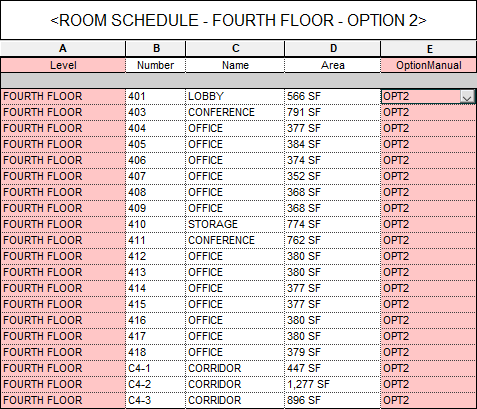Click the Name field header
477x409 pixels.
point(235,65)
